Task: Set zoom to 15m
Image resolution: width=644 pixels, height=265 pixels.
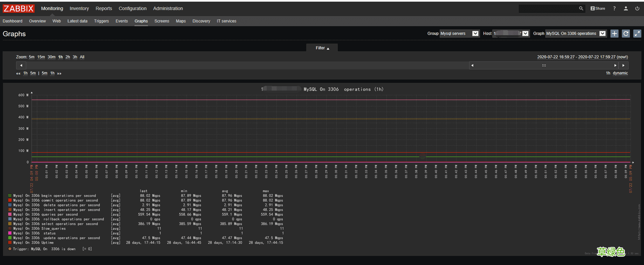Action: 41,57
